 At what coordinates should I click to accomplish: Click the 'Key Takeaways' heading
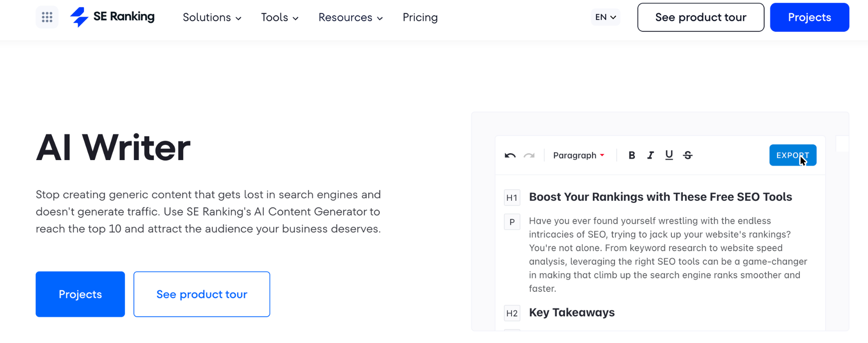(x=572, y=313)
